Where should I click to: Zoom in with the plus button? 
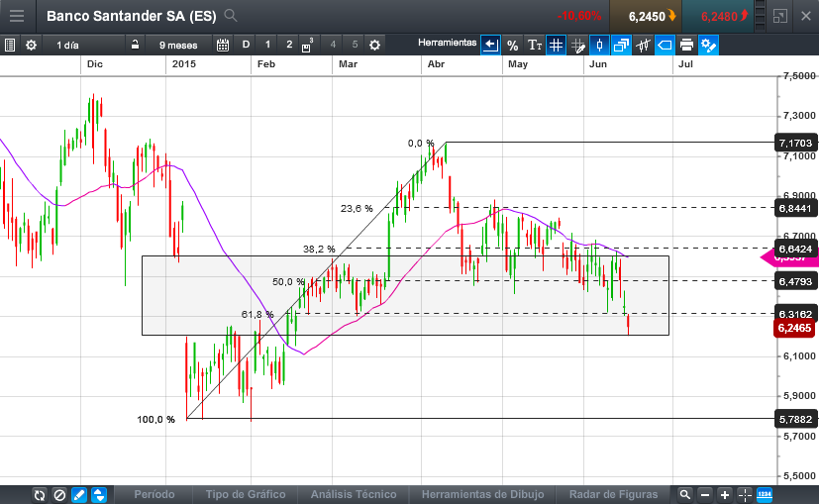point(725,495)
